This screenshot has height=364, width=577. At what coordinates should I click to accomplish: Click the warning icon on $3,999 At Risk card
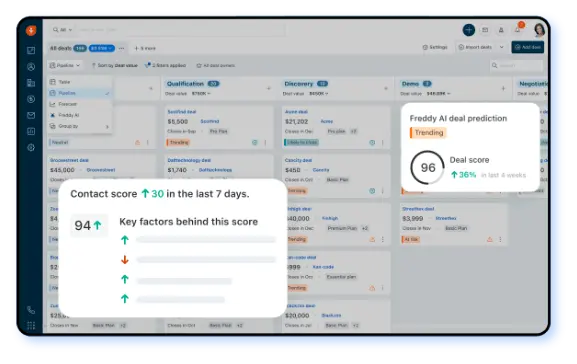tap(489, 240)
